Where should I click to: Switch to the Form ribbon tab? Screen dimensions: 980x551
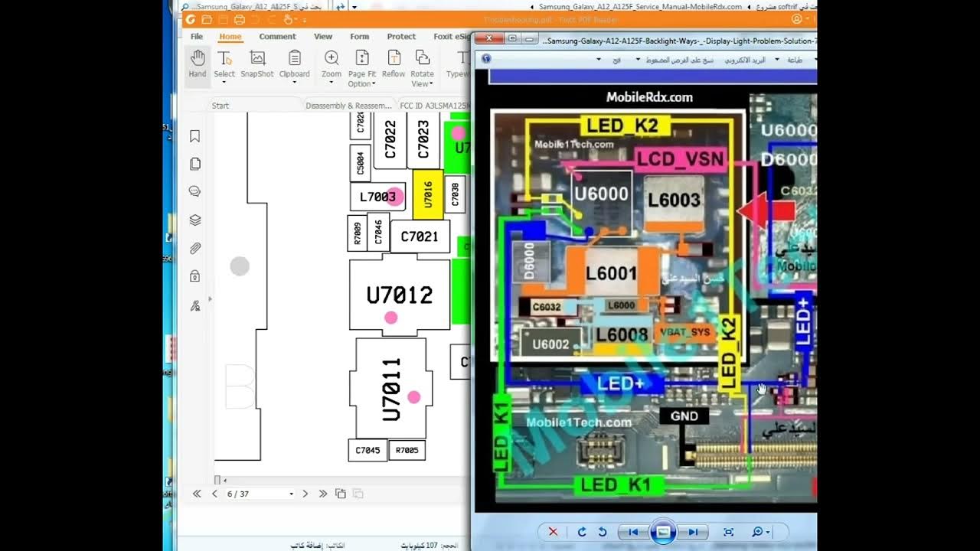pos(359,36)
